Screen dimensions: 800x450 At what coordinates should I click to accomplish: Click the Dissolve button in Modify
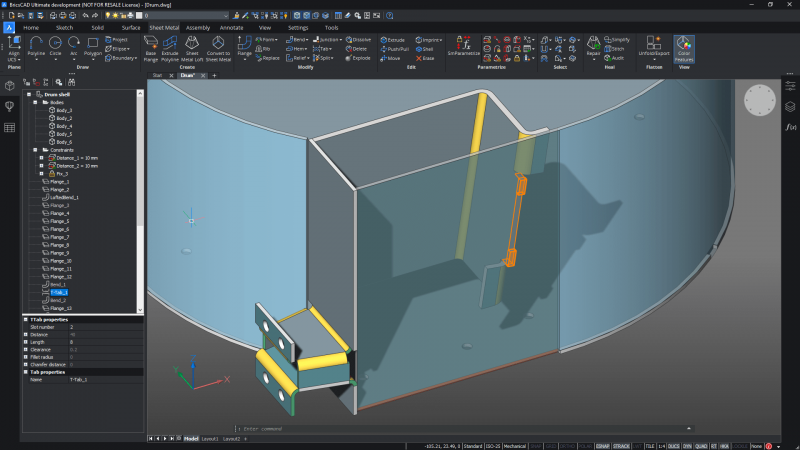coord(358,38)
